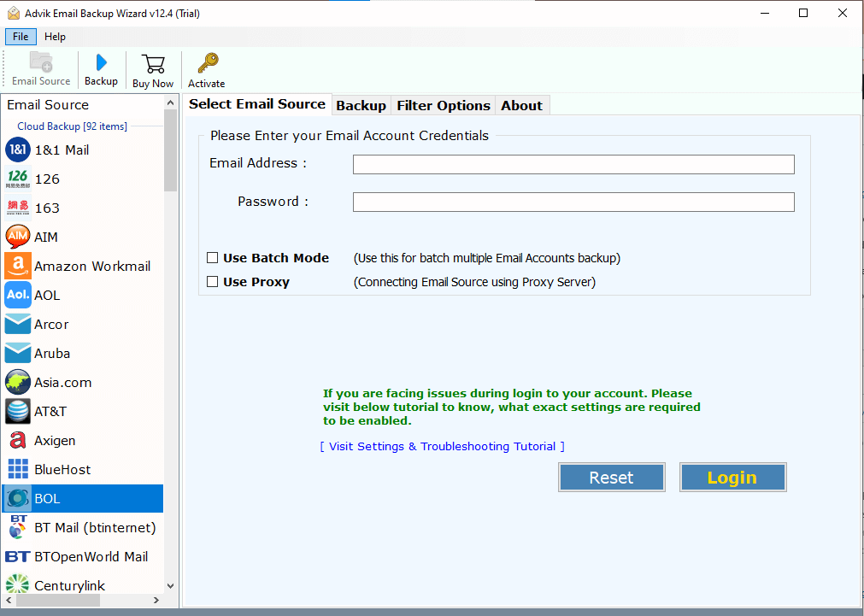864x616 pixels.
Task: Open the File menu
Action: (21, 37)
